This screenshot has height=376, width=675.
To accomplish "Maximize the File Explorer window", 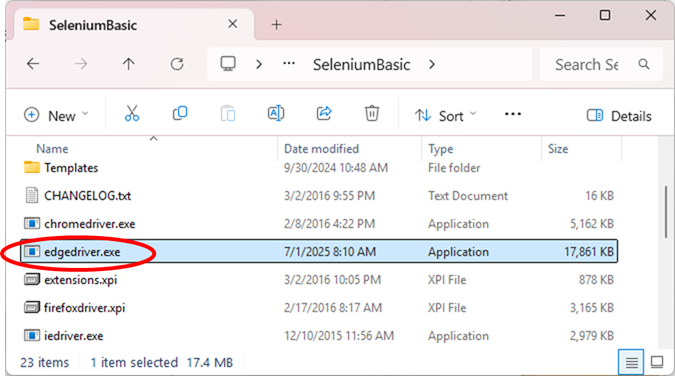I will [x=605, y=15].
